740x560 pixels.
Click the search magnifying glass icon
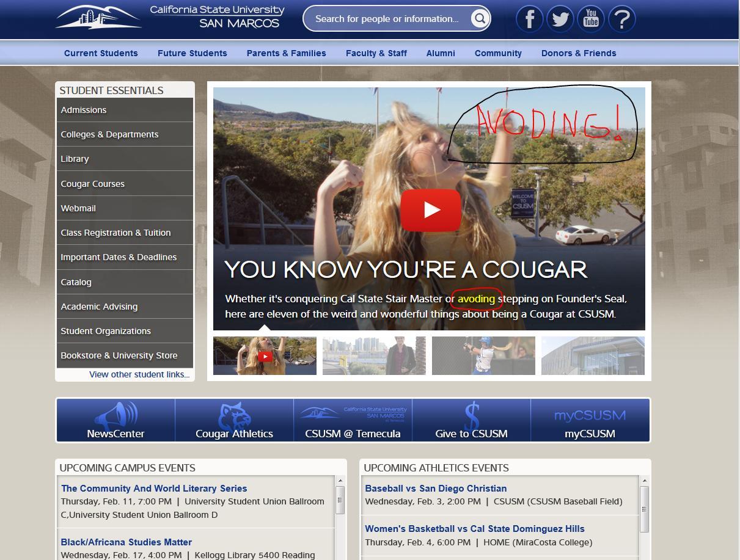(480, 18)
